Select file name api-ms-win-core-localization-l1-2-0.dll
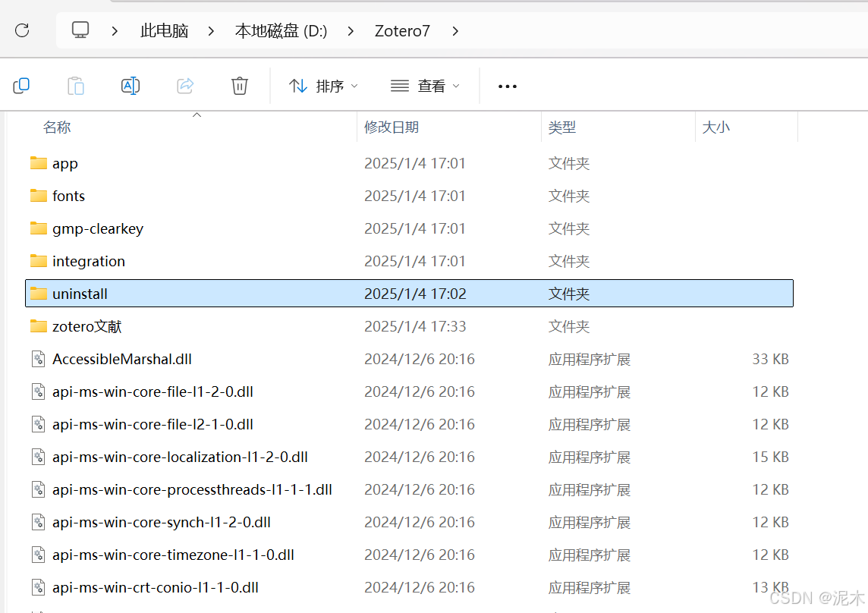This screenshot has height=613, width=868. [180, 457]
